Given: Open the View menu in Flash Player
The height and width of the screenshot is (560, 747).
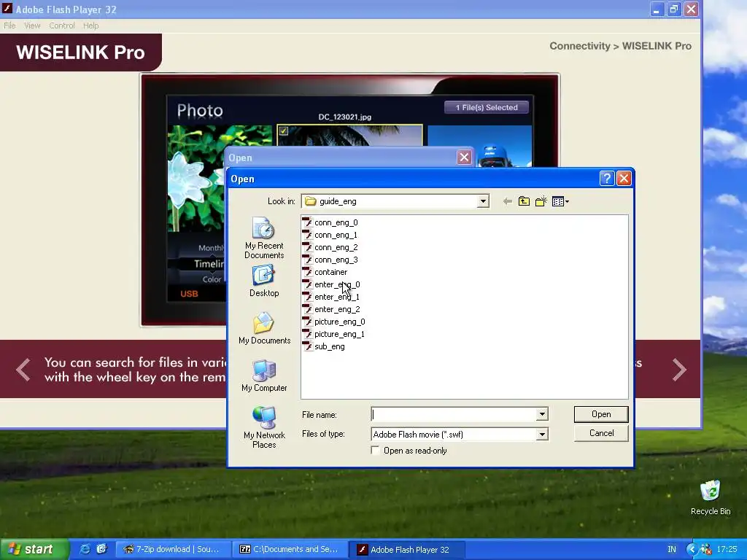Looking at the screenshot, I should coord(32,26).
